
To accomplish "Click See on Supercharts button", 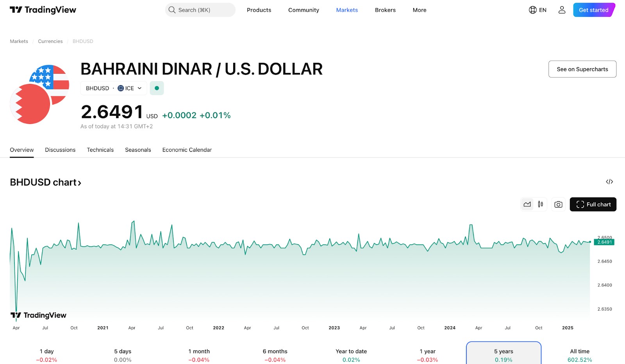I will pyautogui.click(x=582, y=69).
